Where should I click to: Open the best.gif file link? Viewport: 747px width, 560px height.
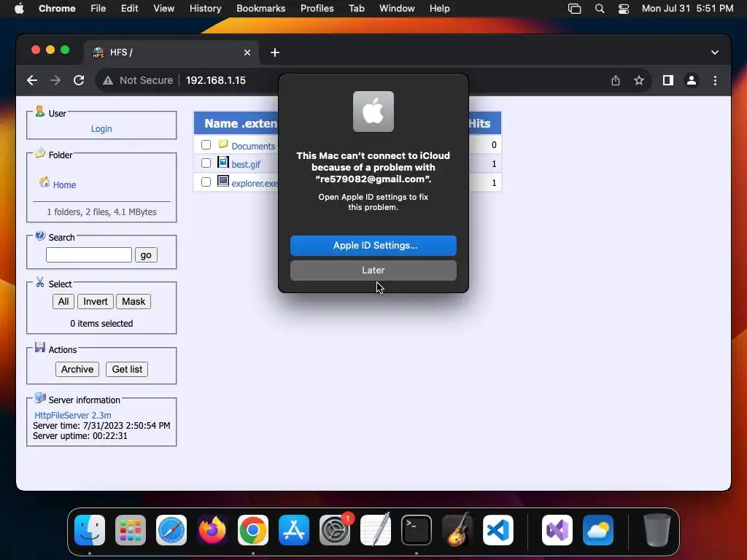pyautogui.click(x=246, y=164)
